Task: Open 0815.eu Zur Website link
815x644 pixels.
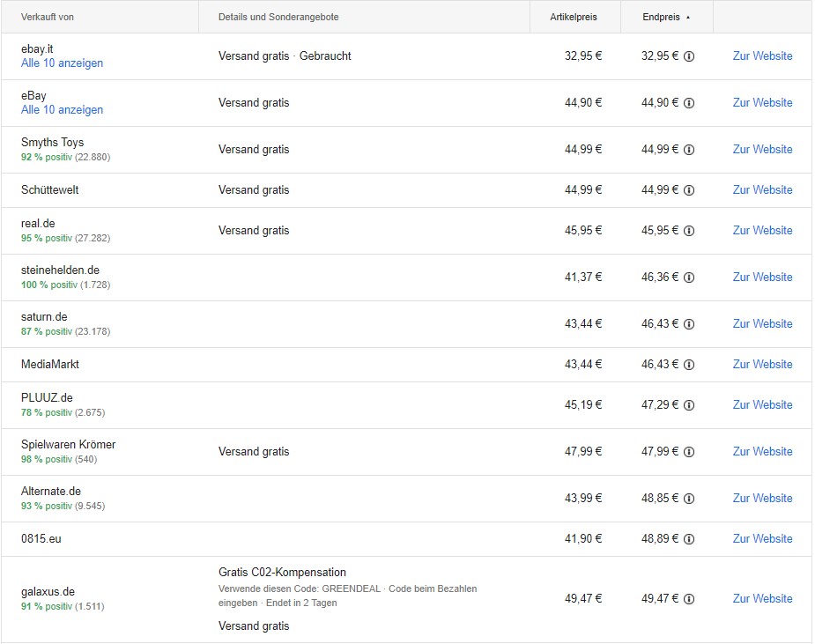Action: click(762, 539)
